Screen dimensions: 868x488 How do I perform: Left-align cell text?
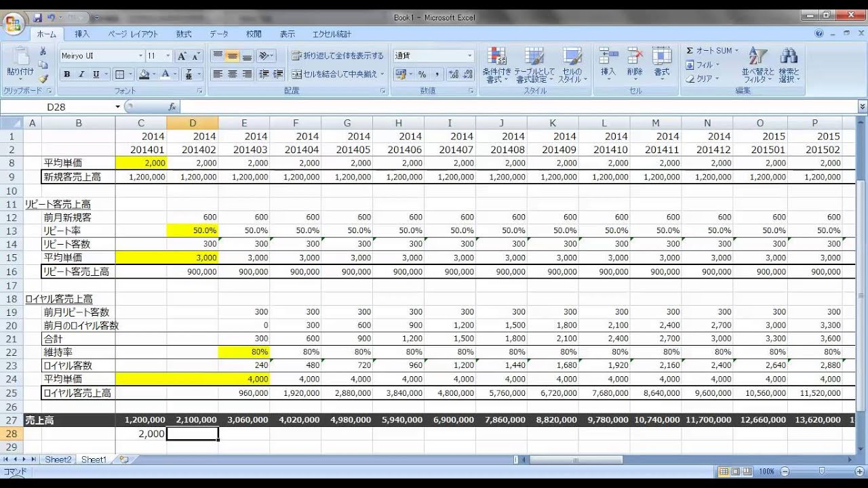[x=218, y=74]
